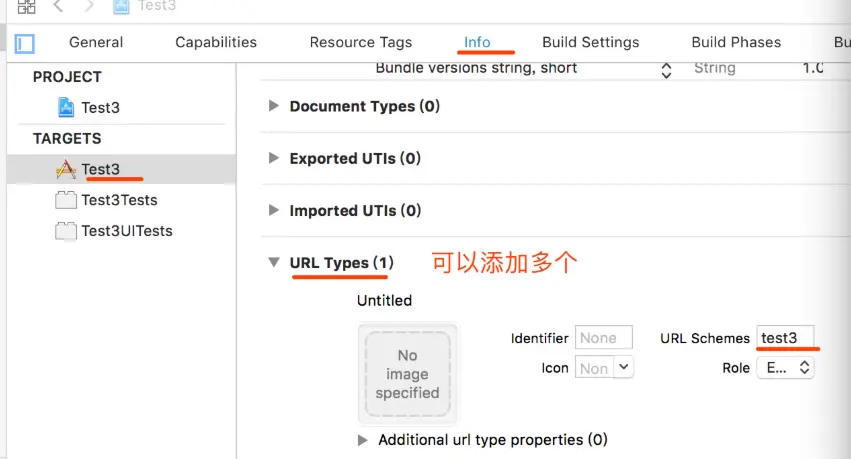Viewport: 851px width, 459px height.
Task: Click the URL Schemes field
Action: coord(785,338)
